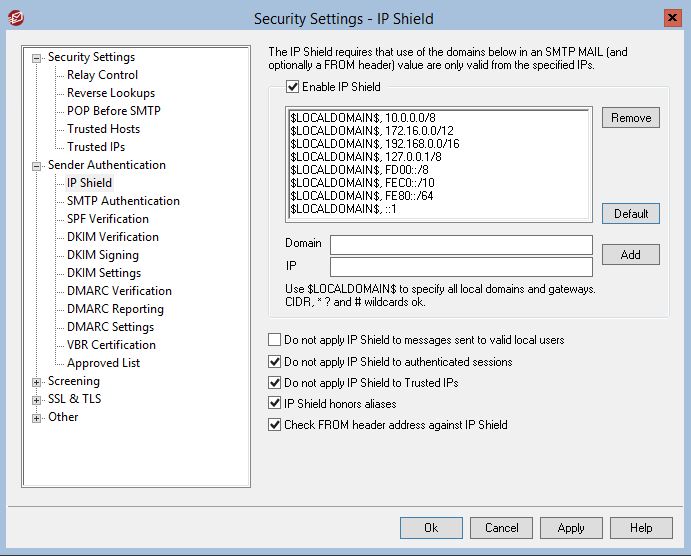
Task: Click the Apply button
Action: 571,528
